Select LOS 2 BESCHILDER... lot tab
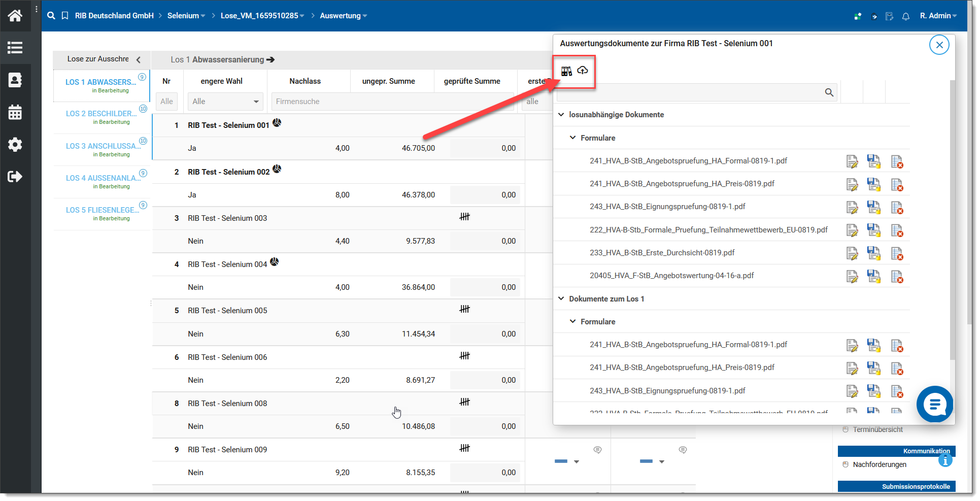 [102, 117]
